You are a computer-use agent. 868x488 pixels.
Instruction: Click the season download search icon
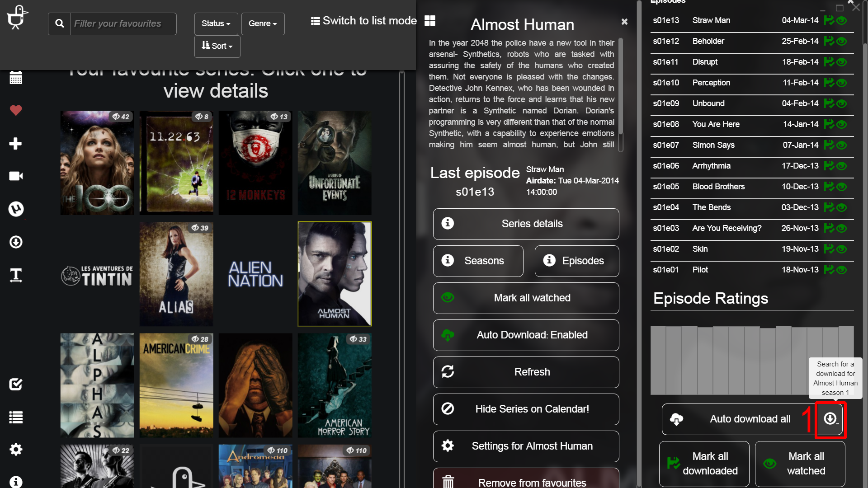[x=830, y=419]
